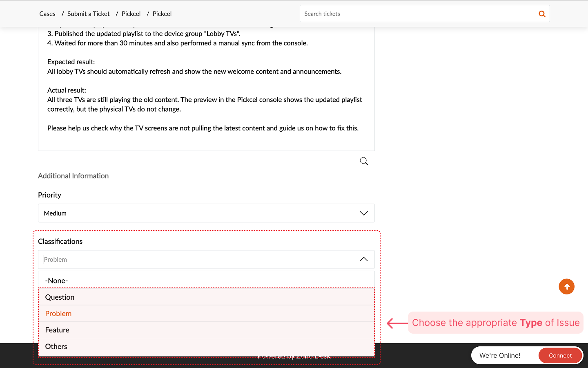Collapse the Classifications dropdown using the up chevron

[363, 259]
